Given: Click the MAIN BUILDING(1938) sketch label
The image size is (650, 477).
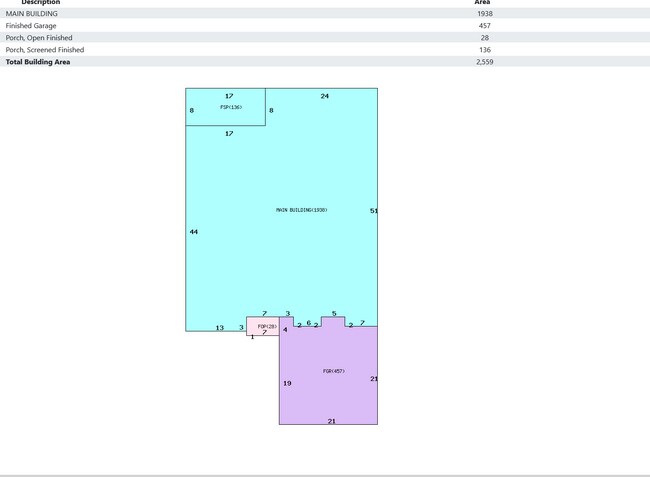Looking at the screenshot, I should point(301,210).
